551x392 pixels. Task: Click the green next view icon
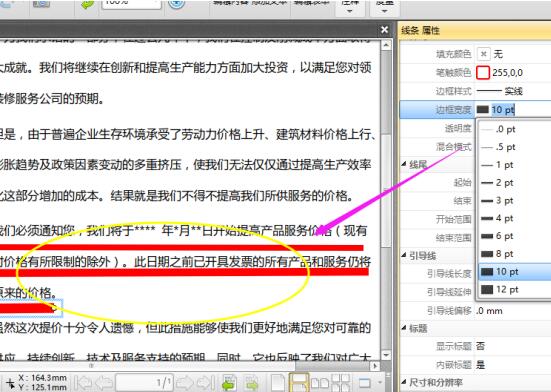point(252,383)
